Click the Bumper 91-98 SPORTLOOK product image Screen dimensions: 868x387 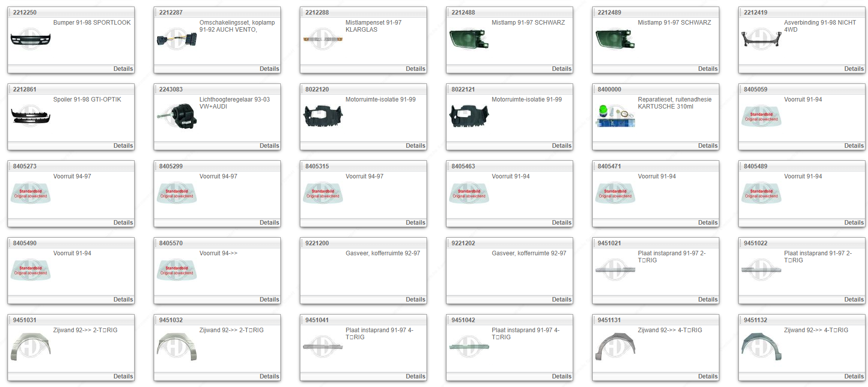pyautogui.click(x=31, y=39)
